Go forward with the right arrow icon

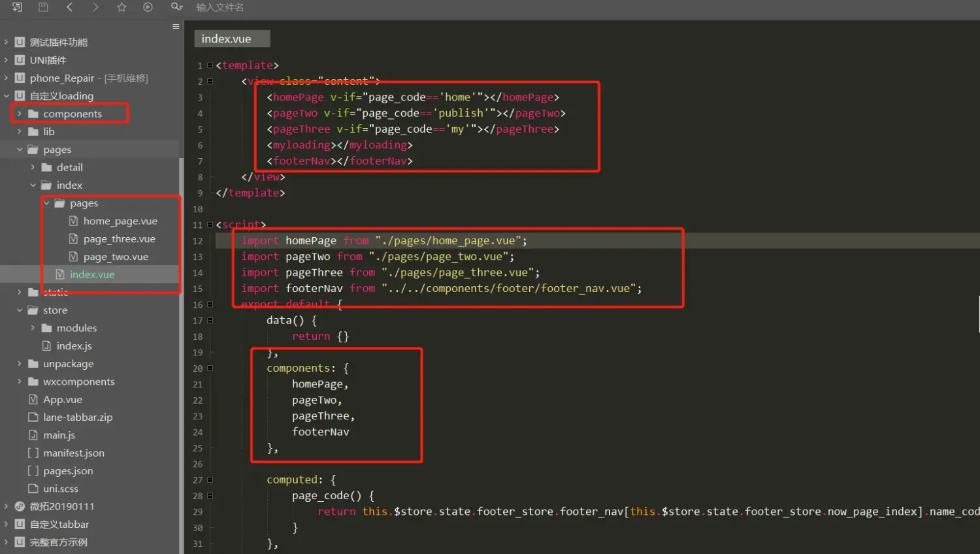point(95,7)
